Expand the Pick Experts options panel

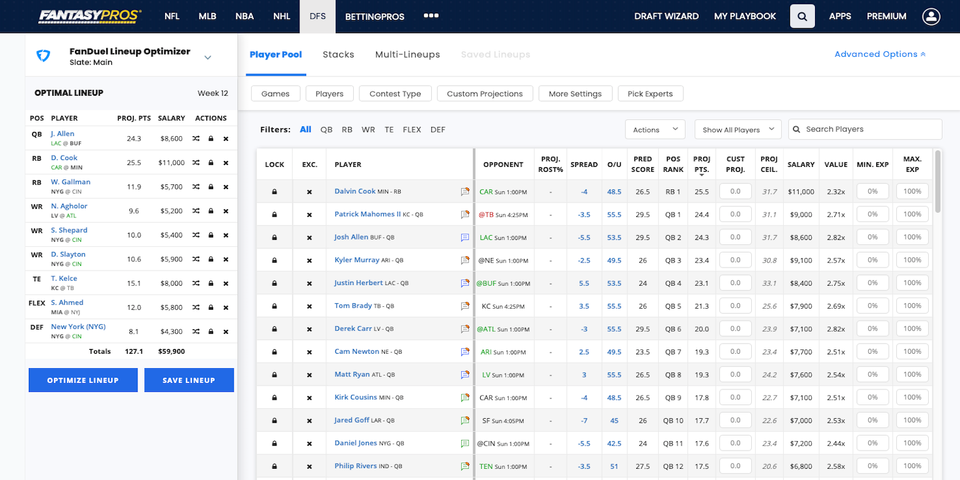(650, 94)
